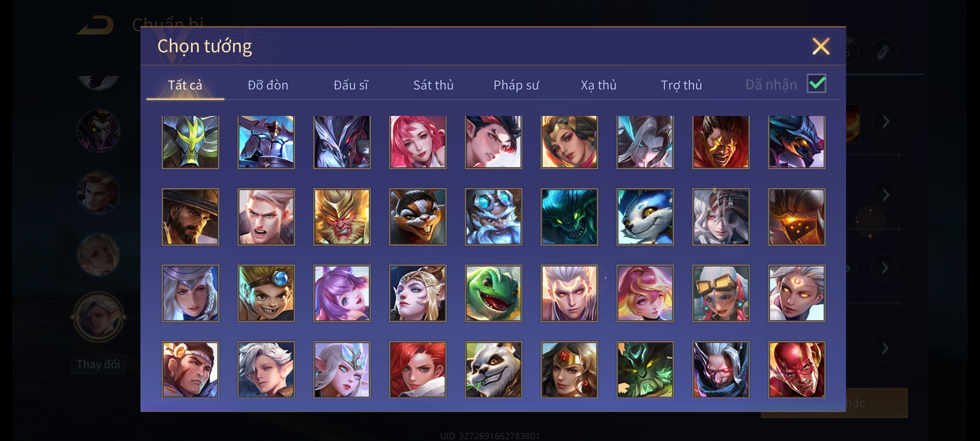Select the red Flash hero portrait
Screen dimensions: 980x441
[x=796, y=370]
